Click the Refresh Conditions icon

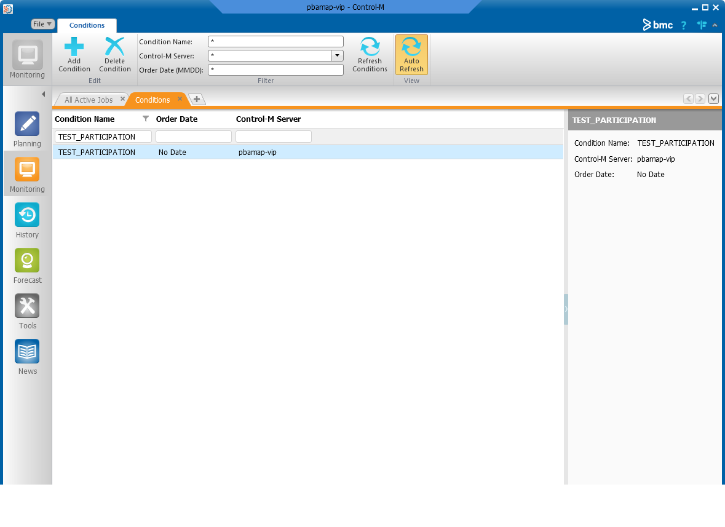coord(370,47)
